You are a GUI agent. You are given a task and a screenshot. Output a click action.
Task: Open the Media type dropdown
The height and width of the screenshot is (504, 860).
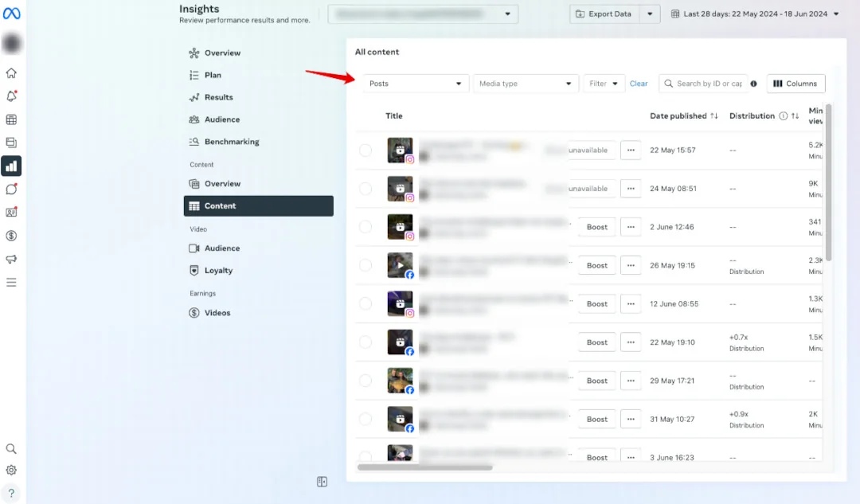pos(526,84)
